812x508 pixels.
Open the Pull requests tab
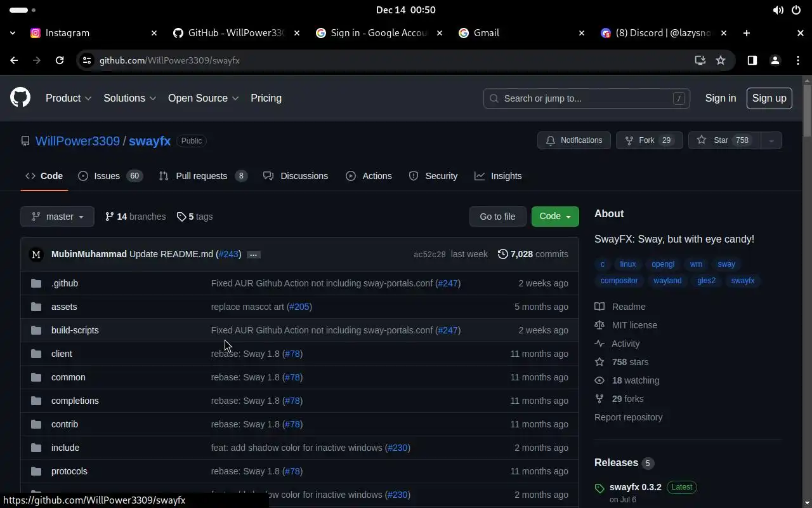203,176
